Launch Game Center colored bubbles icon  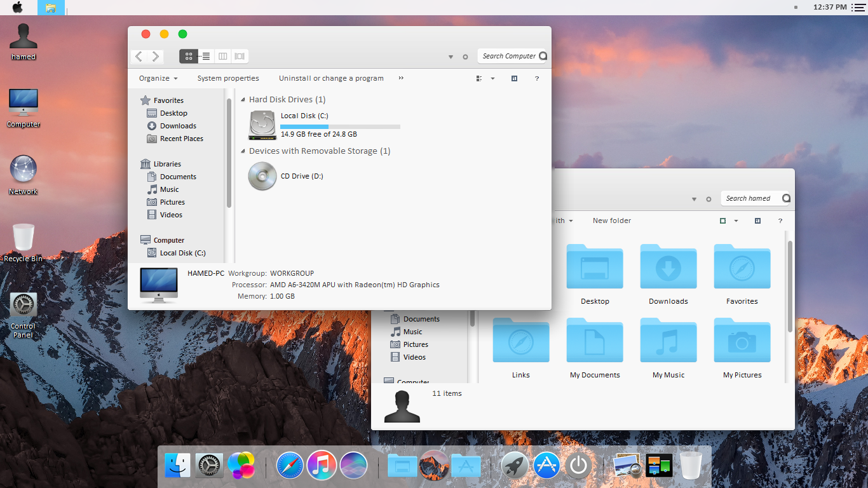[241, 466]
